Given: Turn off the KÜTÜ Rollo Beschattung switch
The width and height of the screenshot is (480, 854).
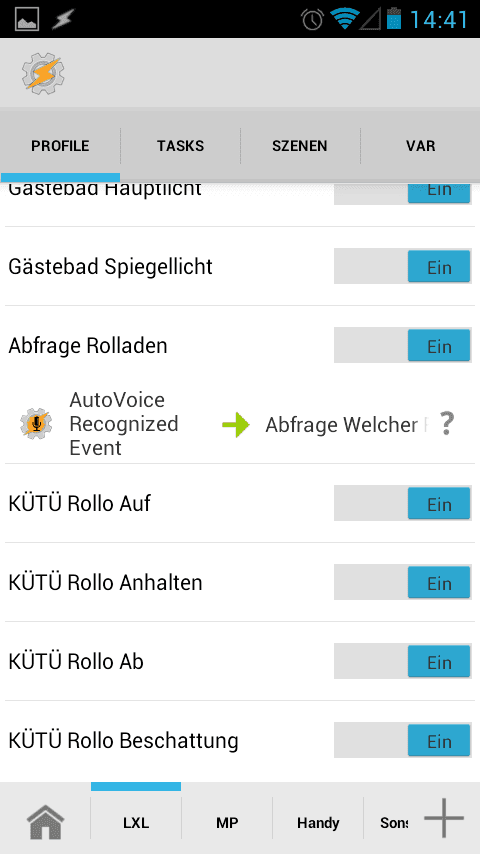Looking at the screenshot, I should [x=403, y=740].
